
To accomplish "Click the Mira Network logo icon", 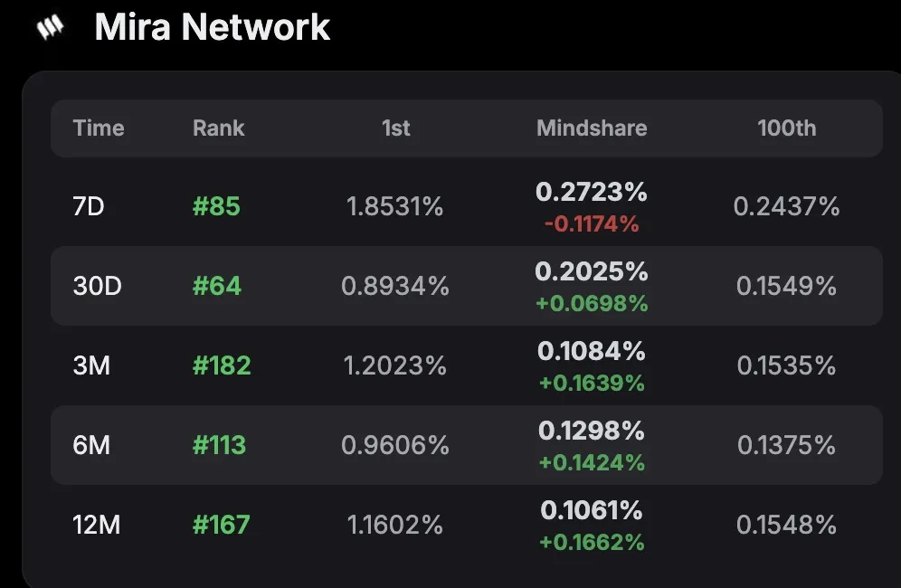I will pos(50,28).
